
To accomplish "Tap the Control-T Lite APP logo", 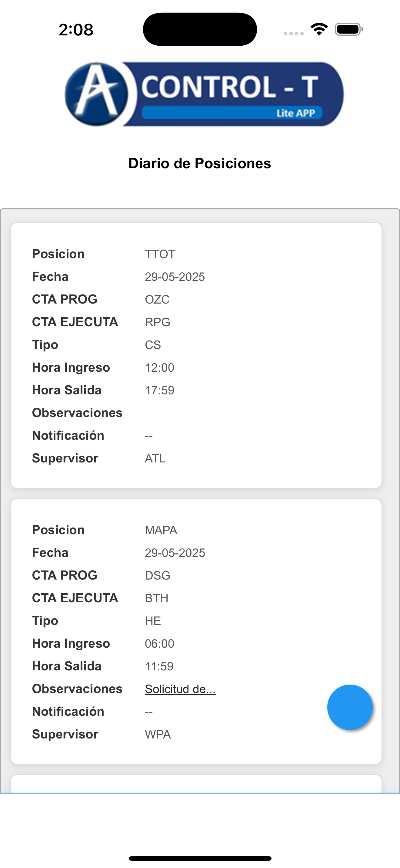I will (x=204, y=94).
